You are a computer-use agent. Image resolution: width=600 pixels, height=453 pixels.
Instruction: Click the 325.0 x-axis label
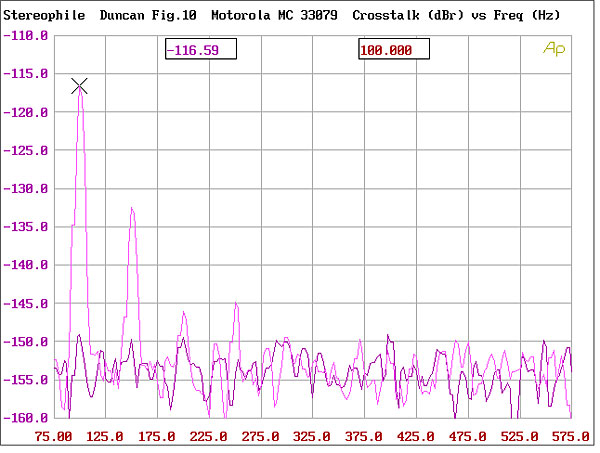click(312, 437)
